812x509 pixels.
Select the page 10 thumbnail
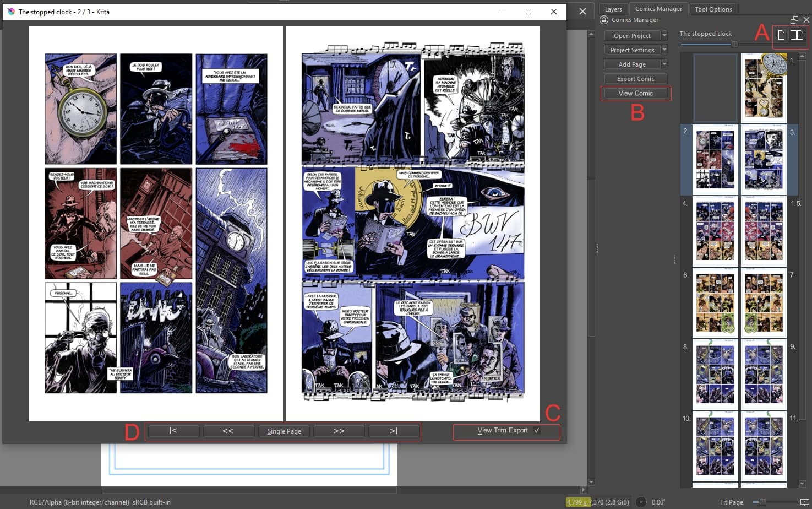tap(715, 446)
